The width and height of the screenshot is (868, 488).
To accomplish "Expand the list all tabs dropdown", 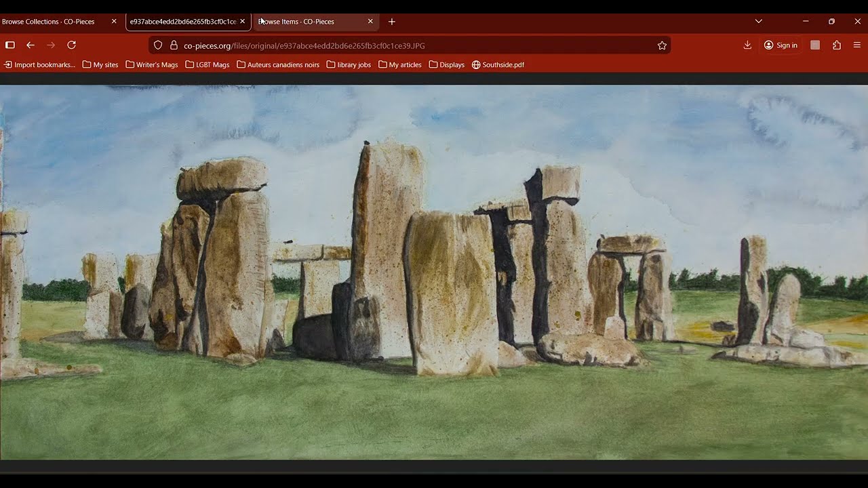I will (758, 22).
